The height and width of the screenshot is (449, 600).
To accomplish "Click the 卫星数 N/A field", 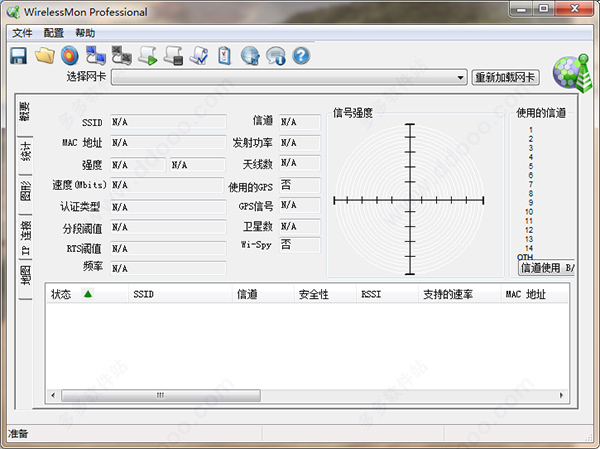I will click(x=300, y=227).
